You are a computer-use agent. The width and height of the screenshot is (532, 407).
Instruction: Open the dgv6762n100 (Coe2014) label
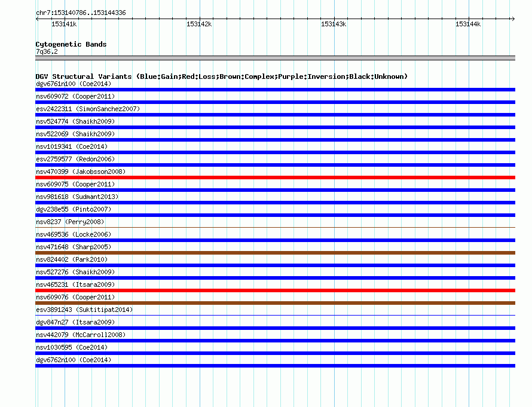74,360
